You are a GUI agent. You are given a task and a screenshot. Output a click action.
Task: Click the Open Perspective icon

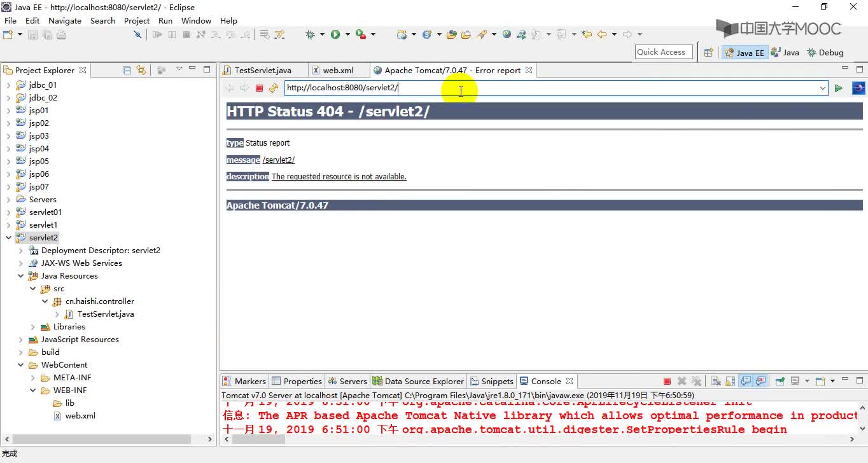pos(708,52)
